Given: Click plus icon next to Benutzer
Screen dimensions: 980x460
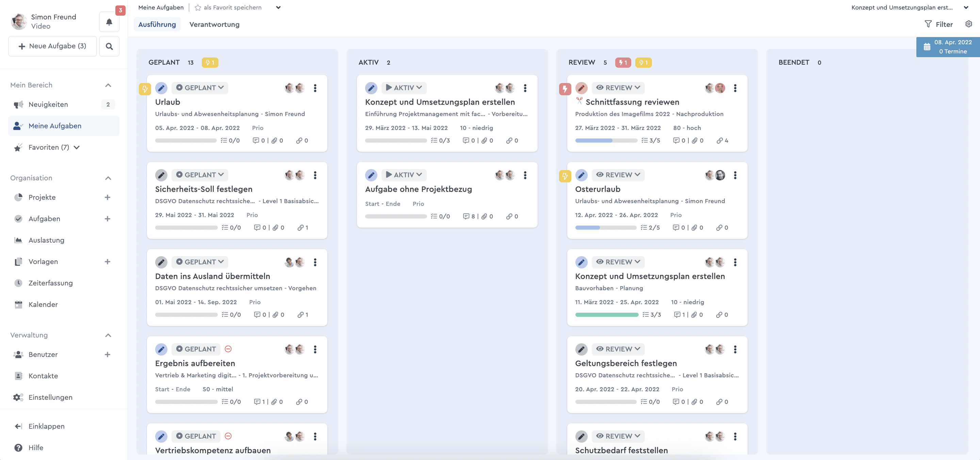Looking at the screenshot, I should (108, 355).
